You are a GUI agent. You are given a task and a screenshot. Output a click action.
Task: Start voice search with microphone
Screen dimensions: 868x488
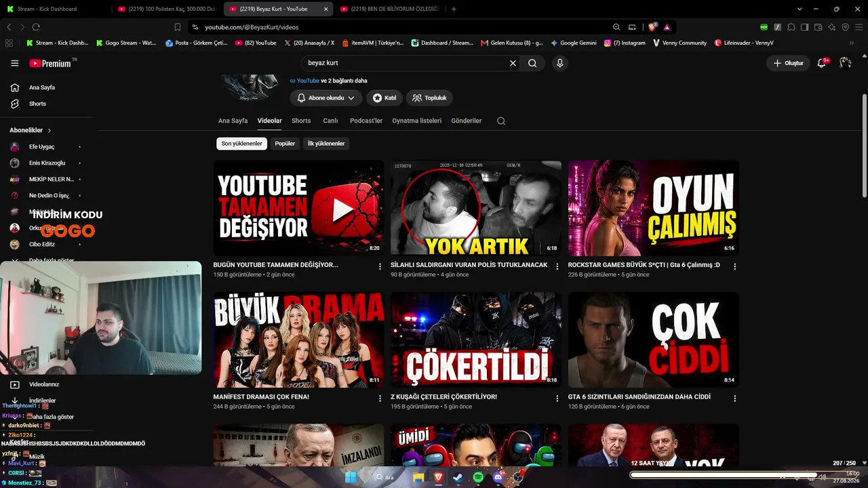pos(559,63)
